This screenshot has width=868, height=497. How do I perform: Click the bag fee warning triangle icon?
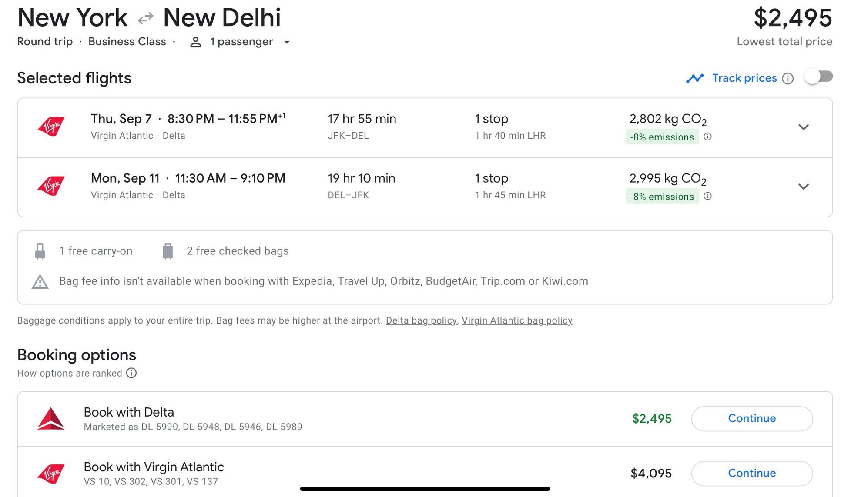click(40, 281)
